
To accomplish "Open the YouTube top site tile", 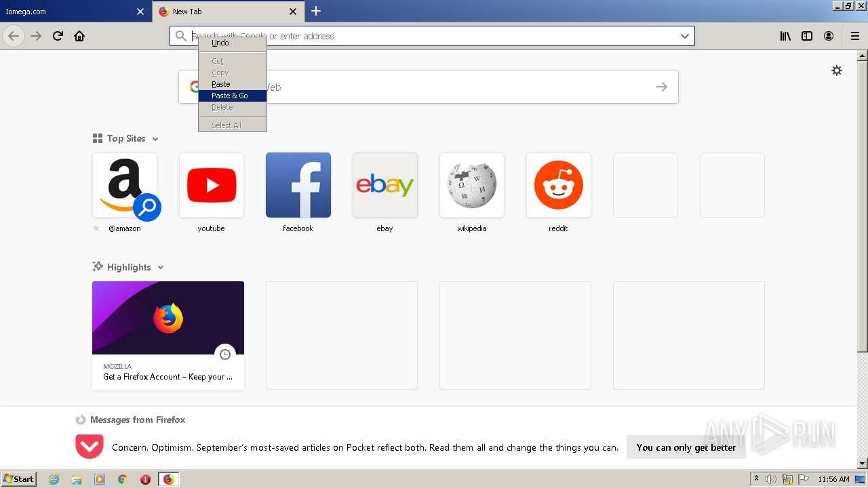I will coord(212,185).
